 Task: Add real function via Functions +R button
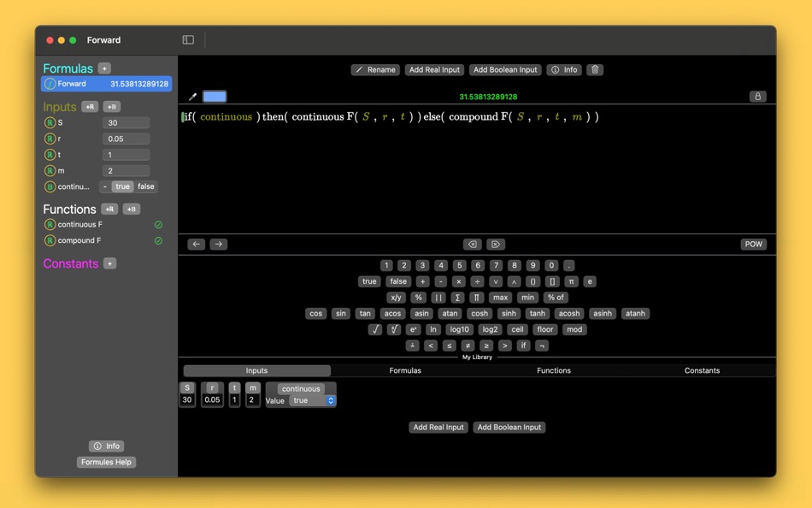(x=109, y=209)
